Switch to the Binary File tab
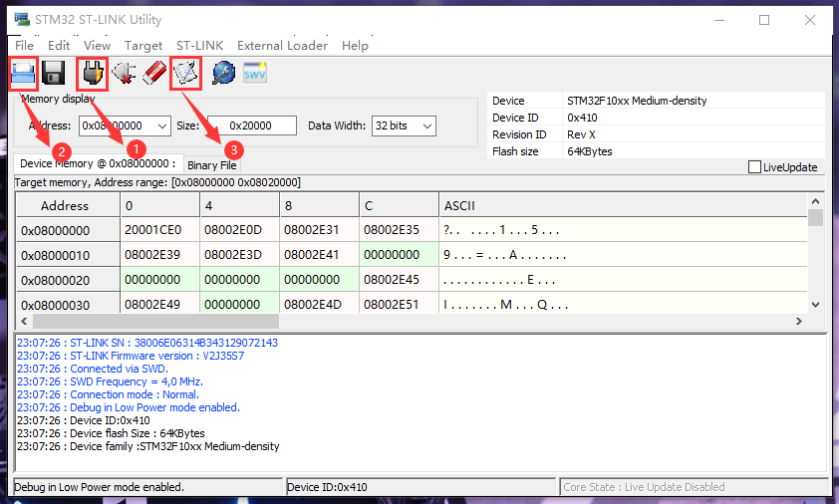 (212, 165)
